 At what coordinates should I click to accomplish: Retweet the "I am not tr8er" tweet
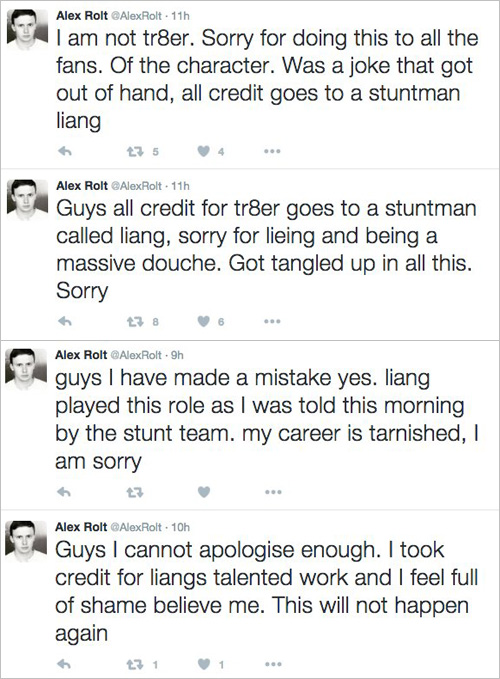coord(134,152)
